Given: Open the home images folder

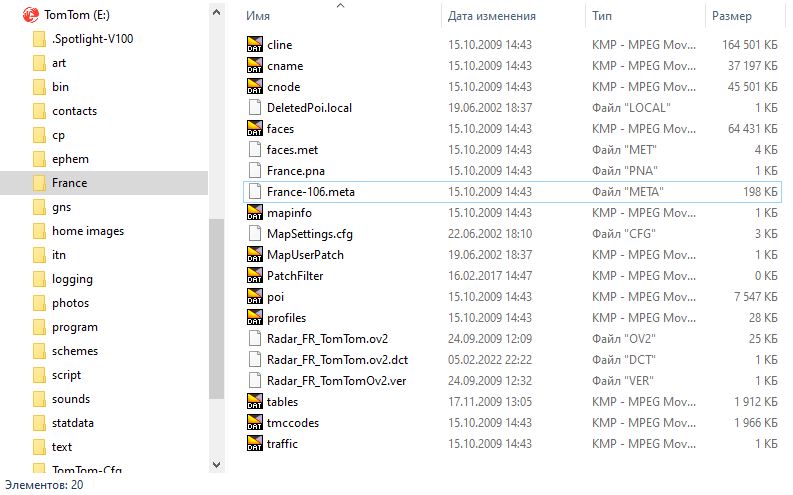Looking at the screenshot, I should [x=88, y=231].
